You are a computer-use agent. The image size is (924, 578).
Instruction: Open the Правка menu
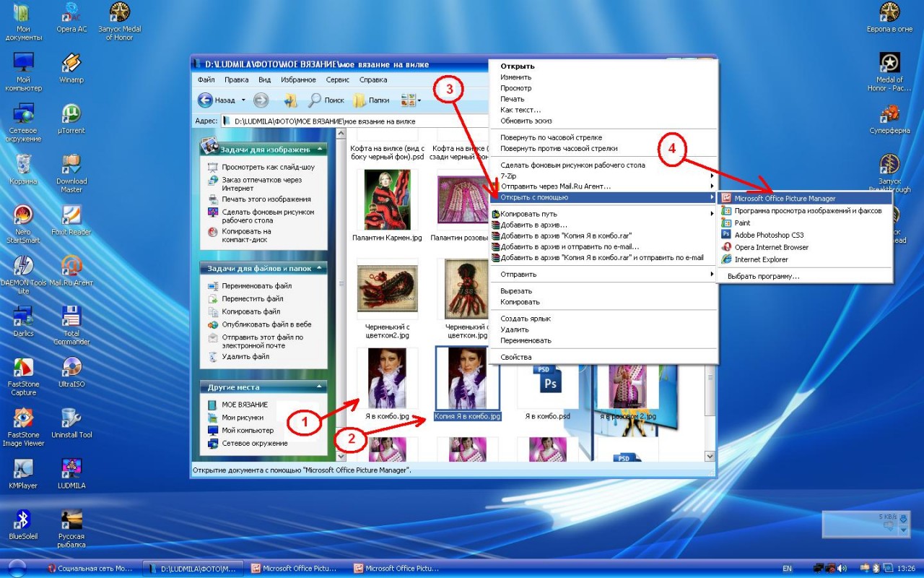237,79
